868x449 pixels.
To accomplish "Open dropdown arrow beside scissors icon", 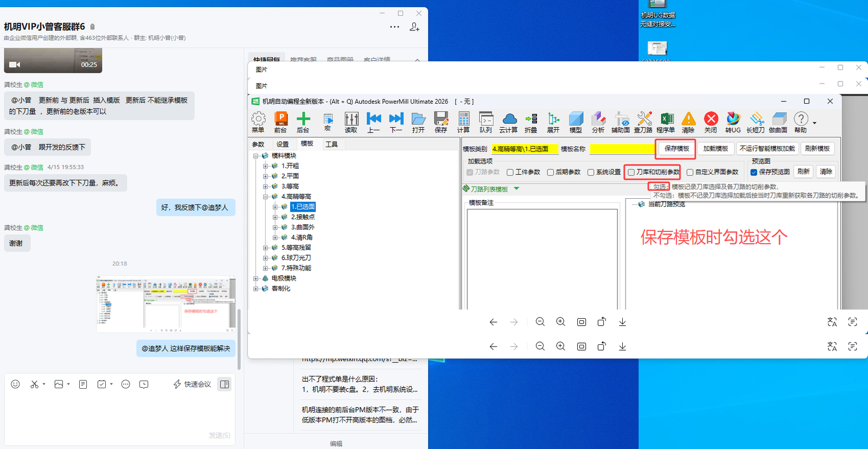I will [x=44, y=384].
